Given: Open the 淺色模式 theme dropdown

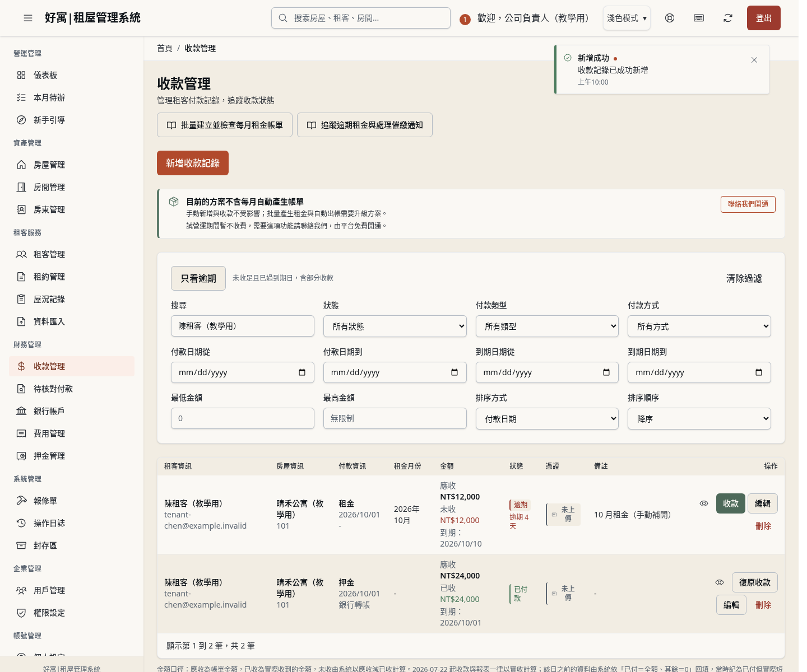Looking at the screenshot, I should point(627,18).
